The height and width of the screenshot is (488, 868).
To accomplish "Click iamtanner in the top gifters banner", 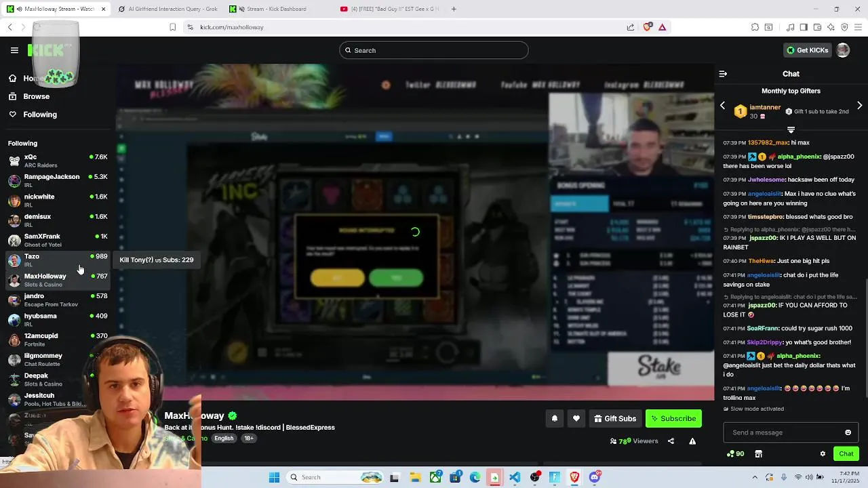I will [x=765, y=107].
